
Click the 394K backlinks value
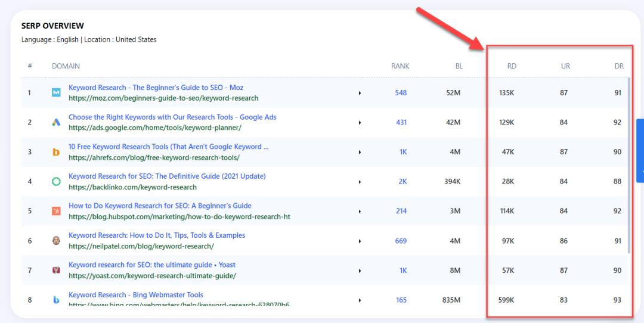453,181
